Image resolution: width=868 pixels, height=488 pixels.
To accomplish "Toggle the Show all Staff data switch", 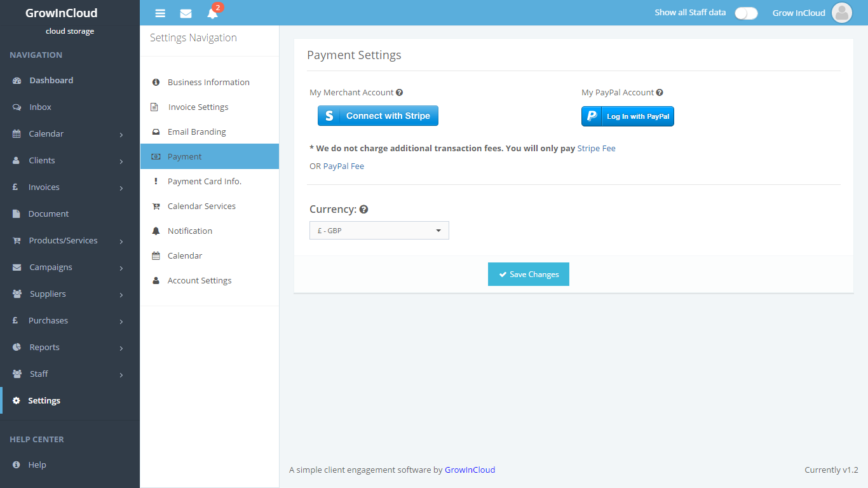I will [746, 13].
